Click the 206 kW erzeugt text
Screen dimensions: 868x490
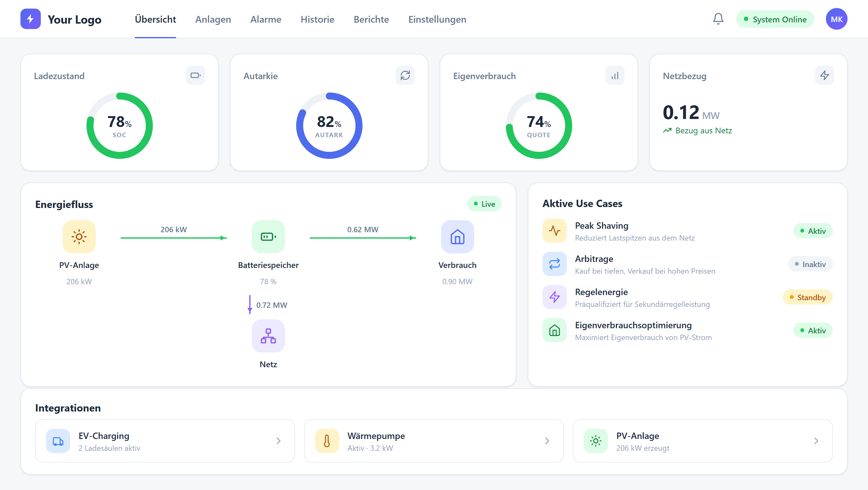[643, 448]
